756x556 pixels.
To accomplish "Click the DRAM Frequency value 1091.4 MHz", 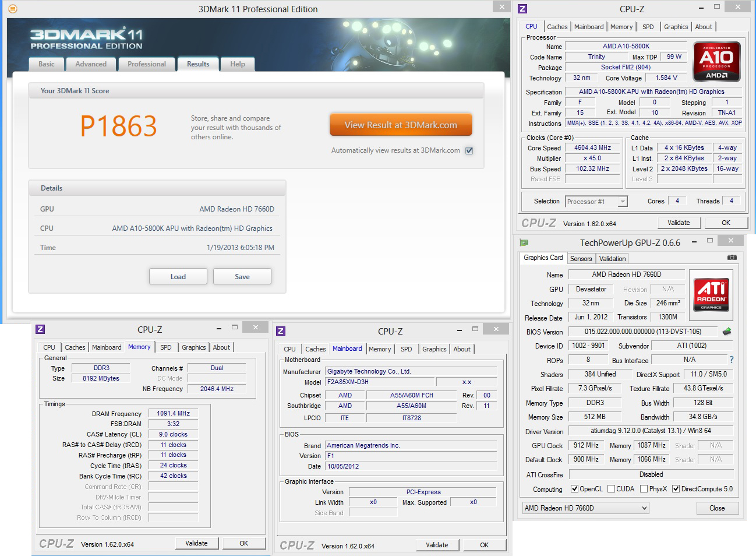I will tap(174, 413).
